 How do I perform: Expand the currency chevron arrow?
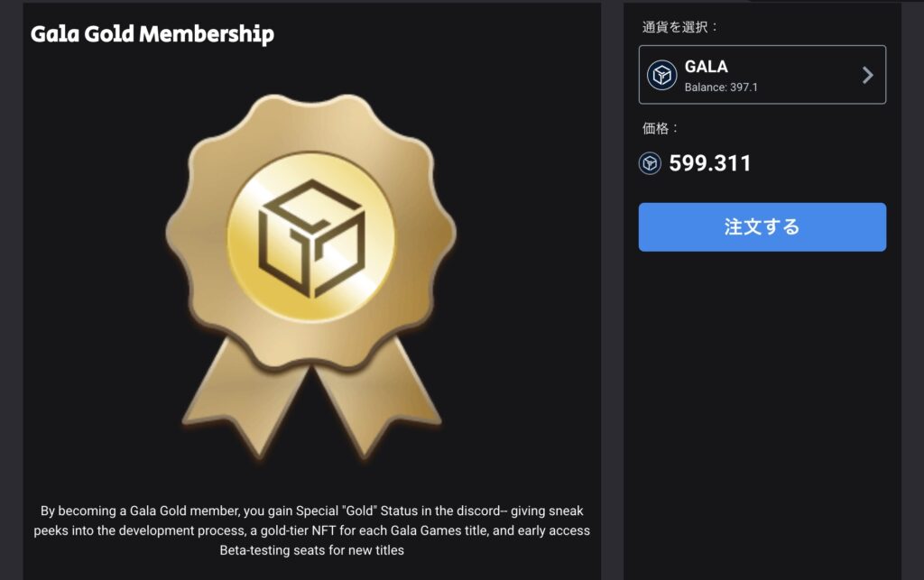pos(867,75)
